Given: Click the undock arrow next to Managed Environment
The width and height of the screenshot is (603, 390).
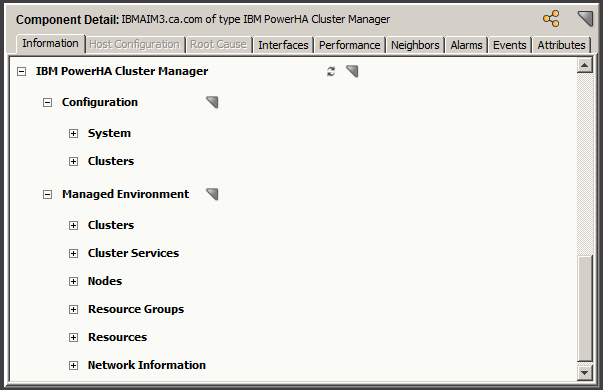Looking at the screenshot, I should click(212, 194).
